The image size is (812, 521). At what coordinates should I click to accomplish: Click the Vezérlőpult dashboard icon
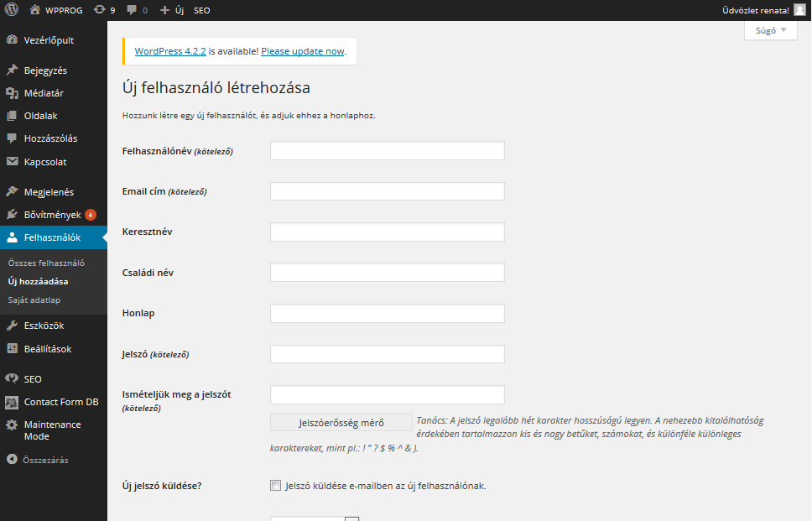click(12, 40)
